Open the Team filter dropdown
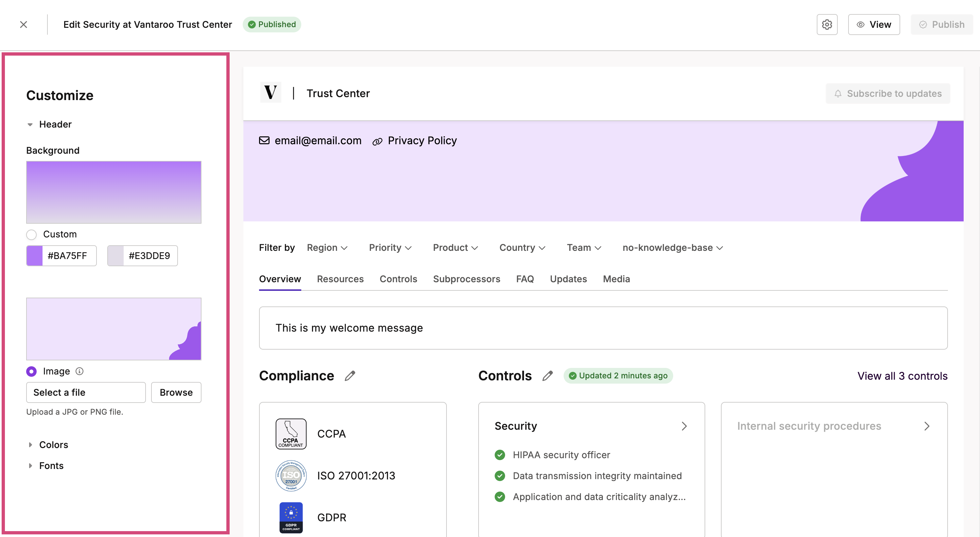Screen dimensions: 980x537 click(584, 248)
